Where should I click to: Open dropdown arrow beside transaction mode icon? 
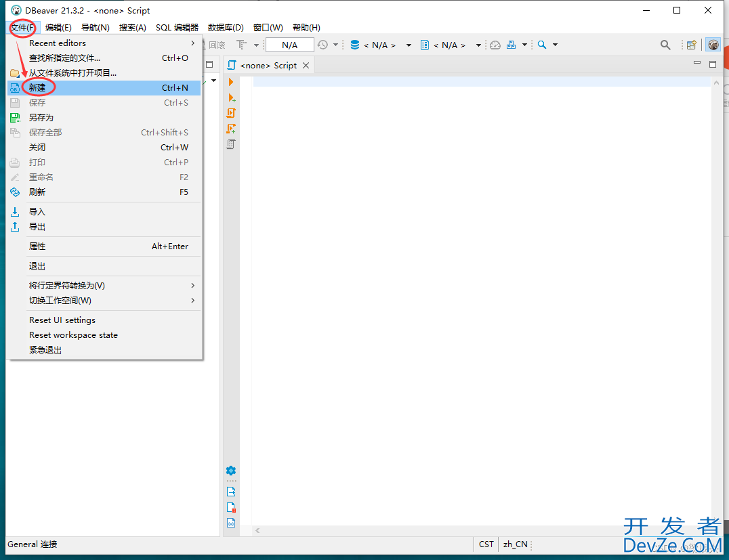pyautogui.click(x=256, y=45)
